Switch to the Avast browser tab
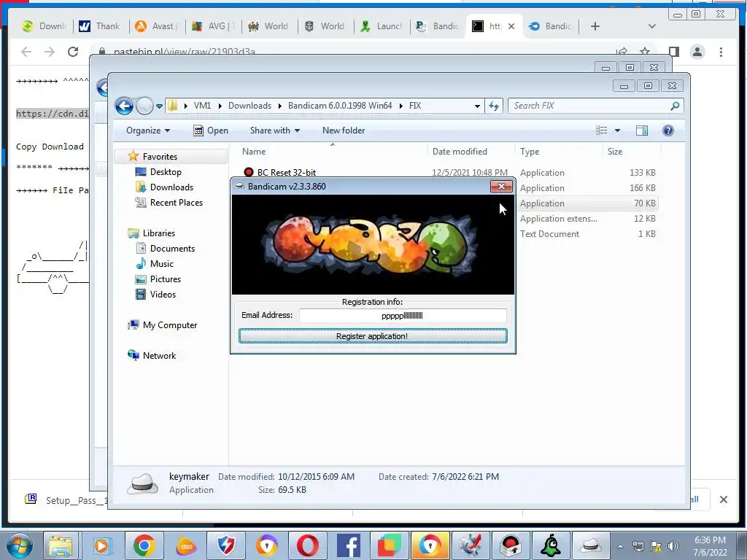 pyautogui.click(x=155, y=26)
